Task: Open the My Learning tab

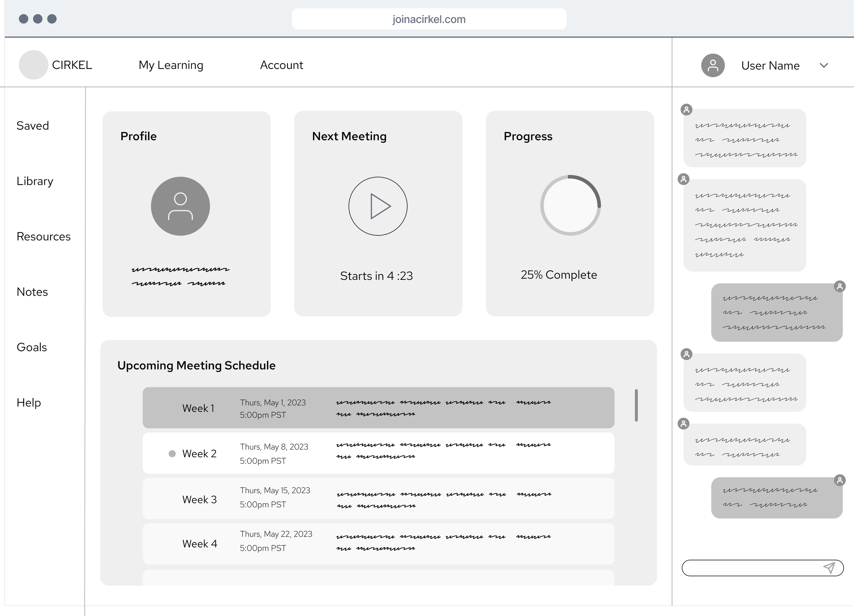Action: 171,65
